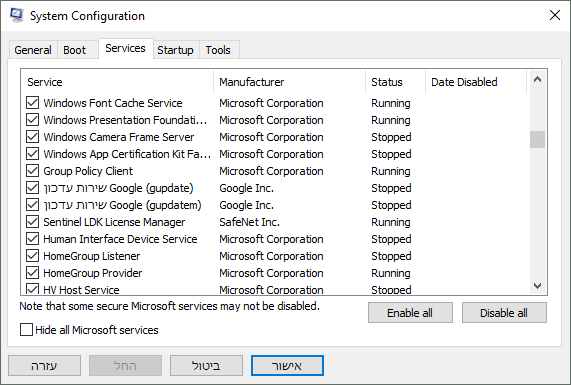Sort by Service column header
This screenshot has width=571, height=385.
coord(117,82)
